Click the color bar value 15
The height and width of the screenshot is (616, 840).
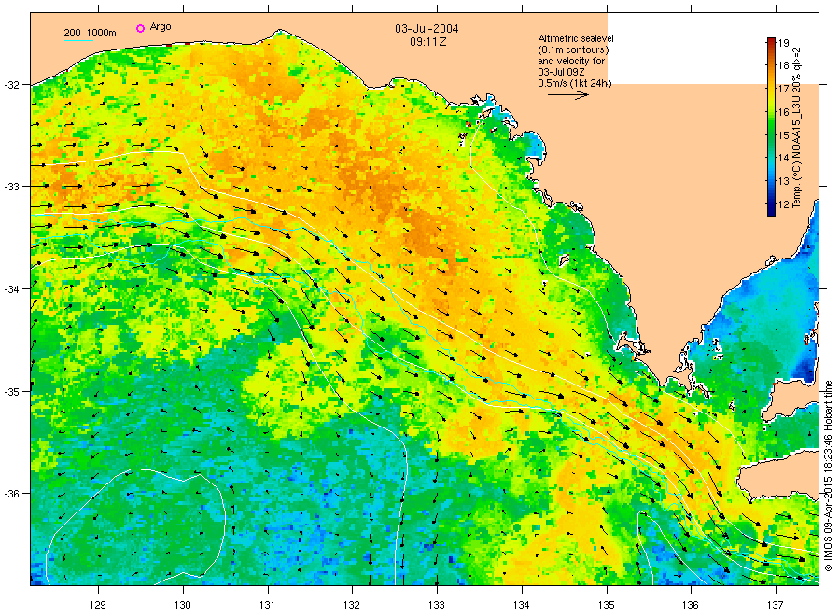tap(783, 135)
